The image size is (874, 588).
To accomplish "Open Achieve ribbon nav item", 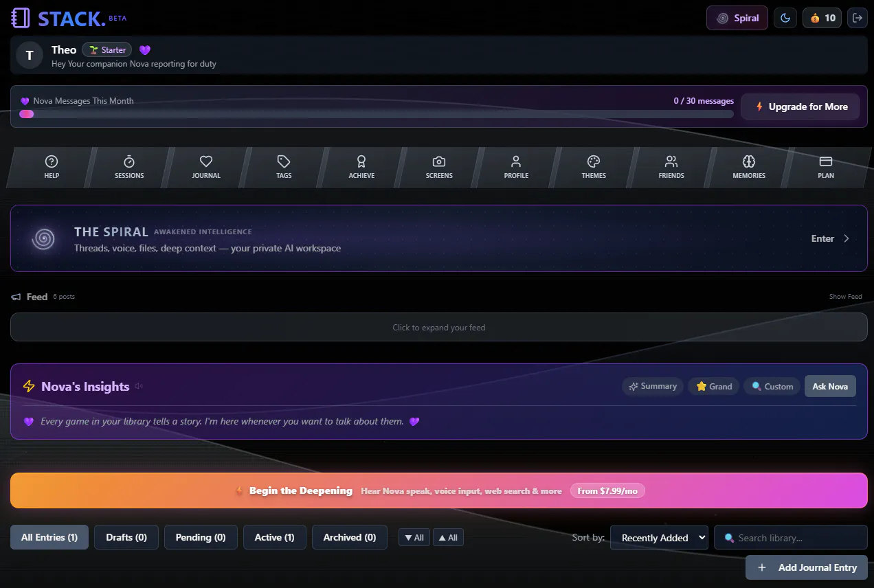I will coord(361,167).
